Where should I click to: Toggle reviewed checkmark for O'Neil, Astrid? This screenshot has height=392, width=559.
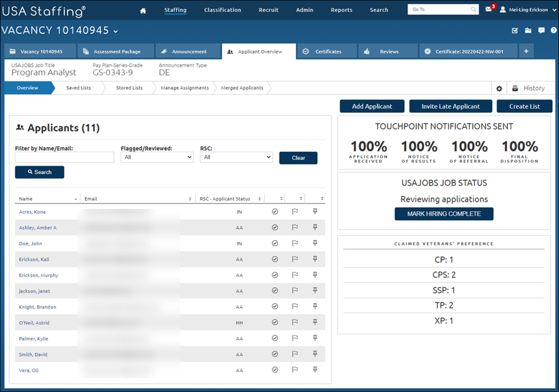275,322
